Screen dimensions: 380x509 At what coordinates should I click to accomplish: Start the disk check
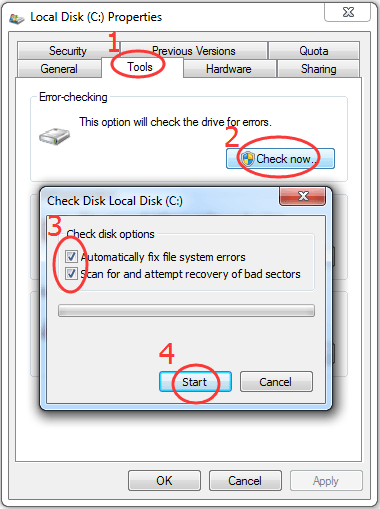click(195, 382)
